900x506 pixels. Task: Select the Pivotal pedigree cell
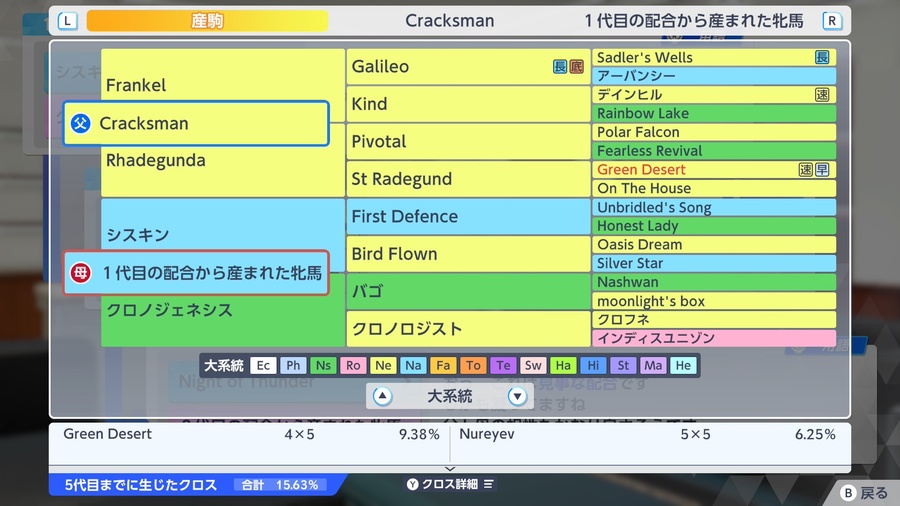point(468,142)
